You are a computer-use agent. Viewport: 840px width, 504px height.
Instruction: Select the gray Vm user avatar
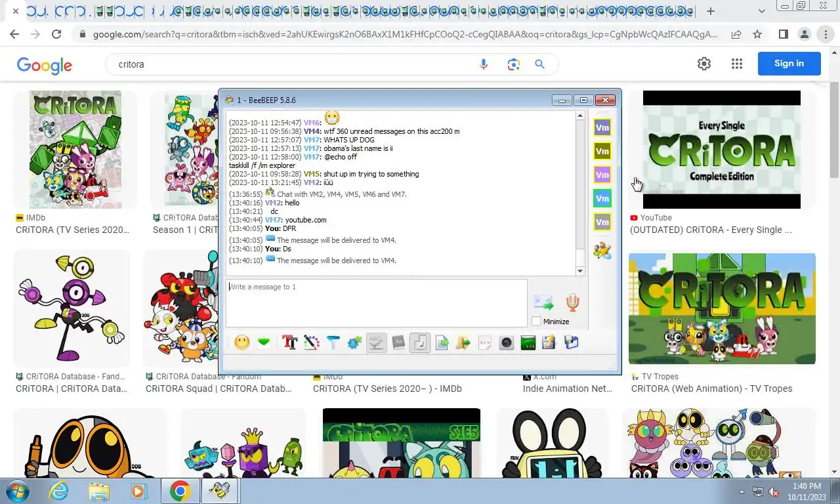[602, 222]
